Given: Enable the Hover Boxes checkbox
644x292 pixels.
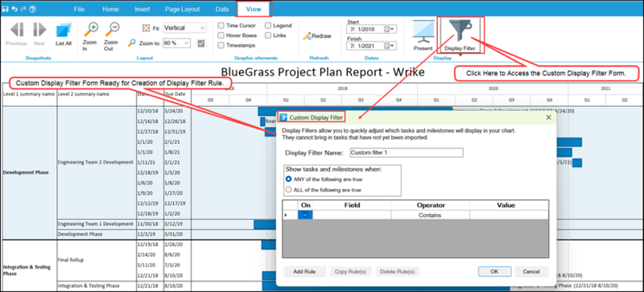Looking at the screenshot, I should (221, 35).
